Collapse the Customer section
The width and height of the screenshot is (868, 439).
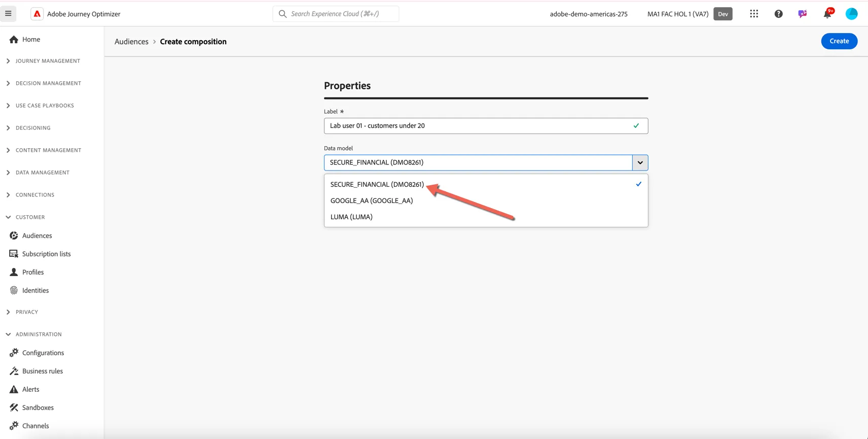point(25,217)
